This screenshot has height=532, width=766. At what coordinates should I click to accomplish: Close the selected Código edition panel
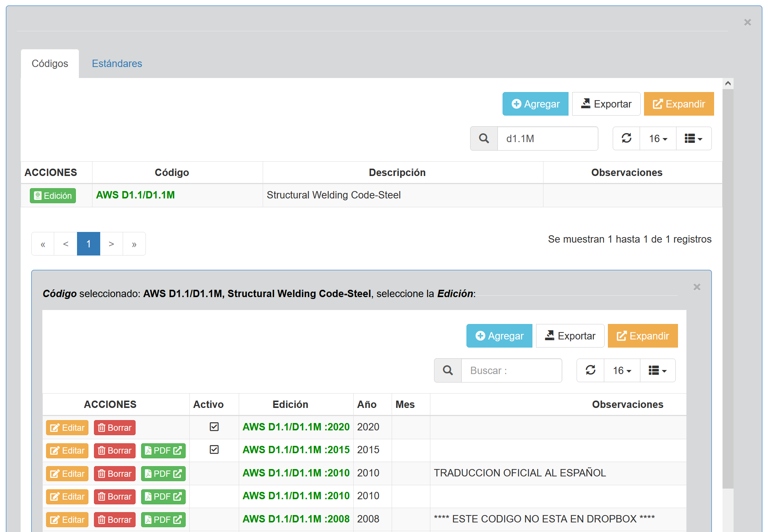click(697, 287)
